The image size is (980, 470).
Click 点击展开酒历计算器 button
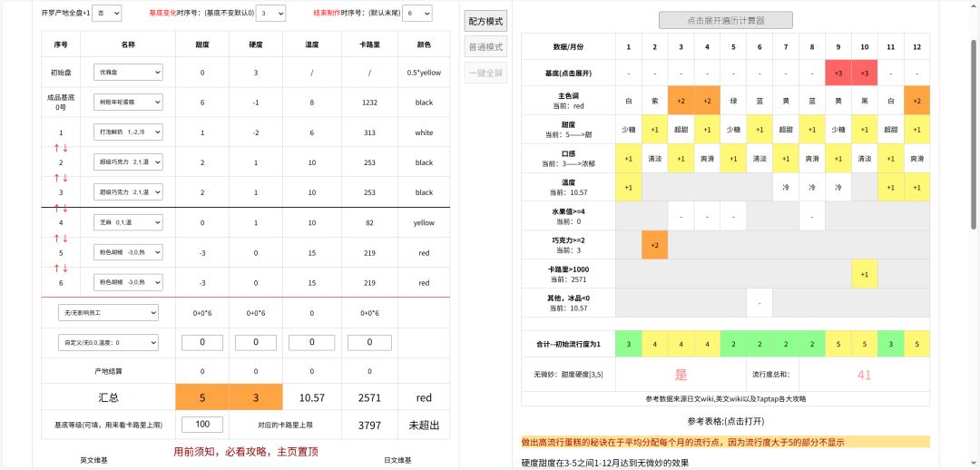726,20
